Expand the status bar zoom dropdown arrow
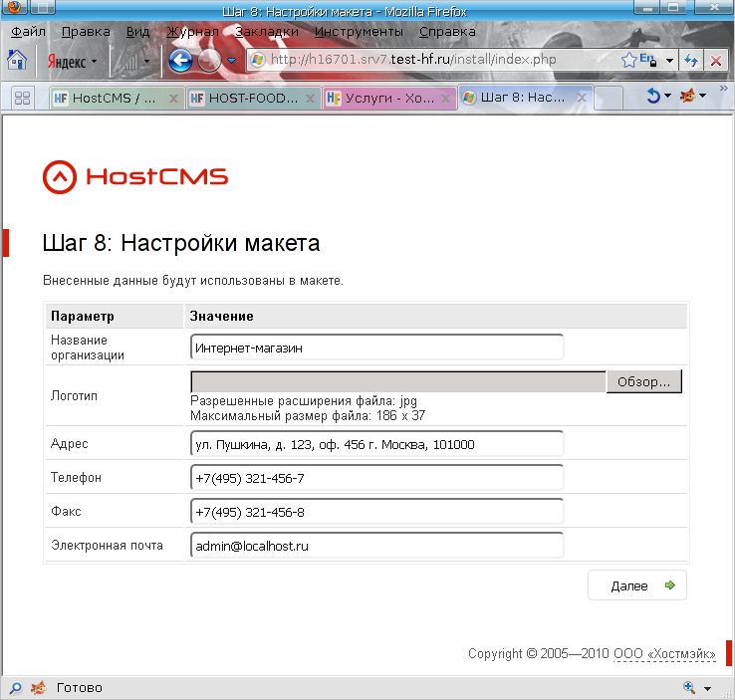Screen dimensions: 735x700 point(708,689)
